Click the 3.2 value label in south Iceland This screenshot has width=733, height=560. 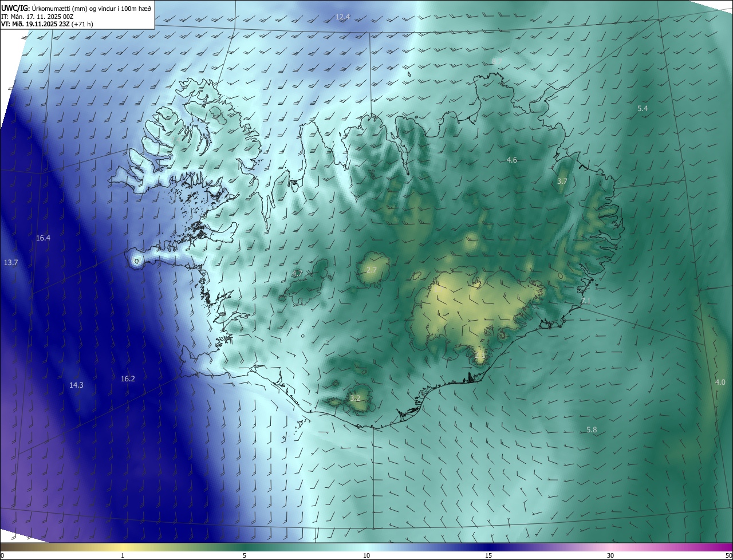[356, 398]
